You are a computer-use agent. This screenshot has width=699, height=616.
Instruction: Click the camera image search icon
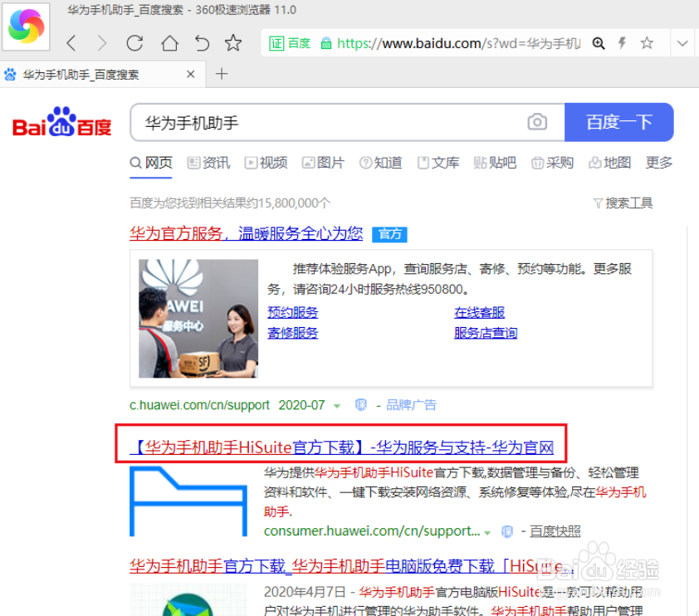537,122
